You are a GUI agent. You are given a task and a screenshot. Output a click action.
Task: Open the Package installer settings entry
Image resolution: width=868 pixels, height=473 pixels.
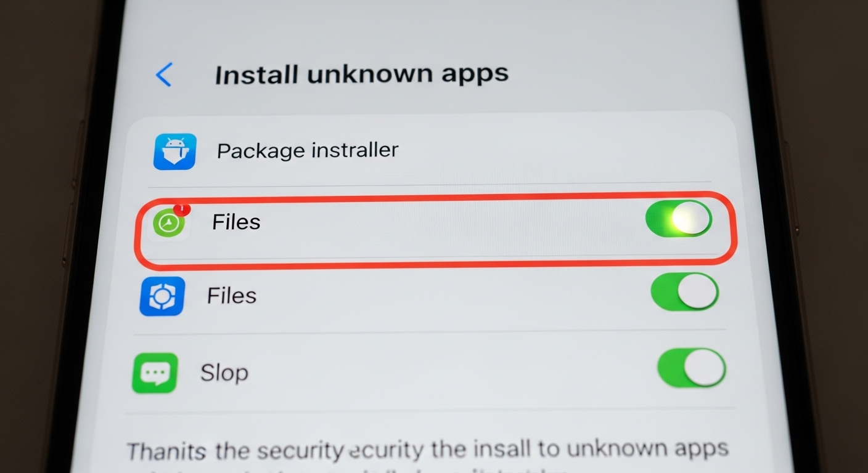pos(370,151)
